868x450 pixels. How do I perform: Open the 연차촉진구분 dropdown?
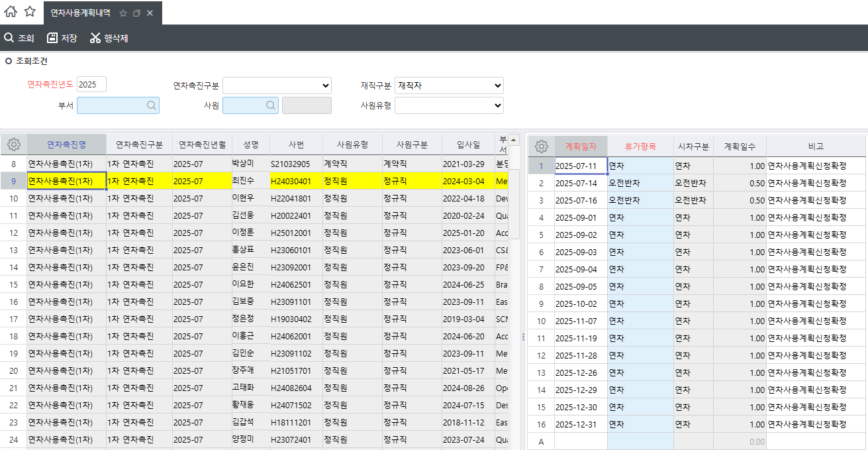(x=277, y=85)
